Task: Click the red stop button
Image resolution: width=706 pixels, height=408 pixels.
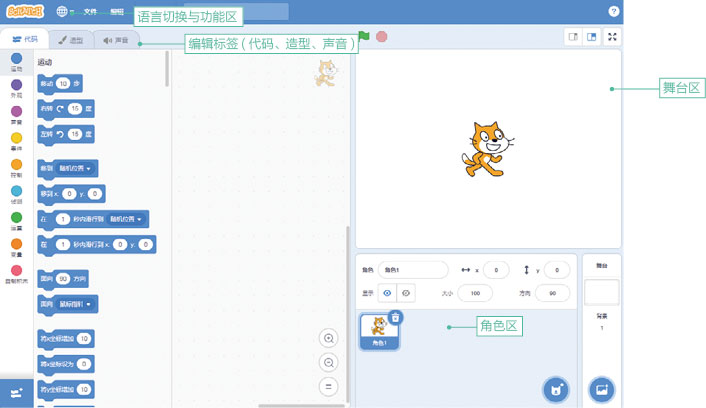Action: (x=381, y=36)
